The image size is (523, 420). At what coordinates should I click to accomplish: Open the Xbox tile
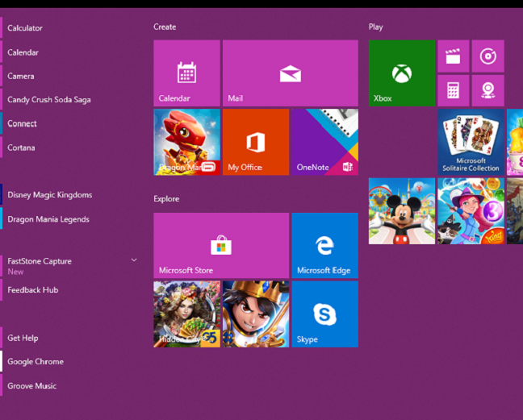point(402,73)
